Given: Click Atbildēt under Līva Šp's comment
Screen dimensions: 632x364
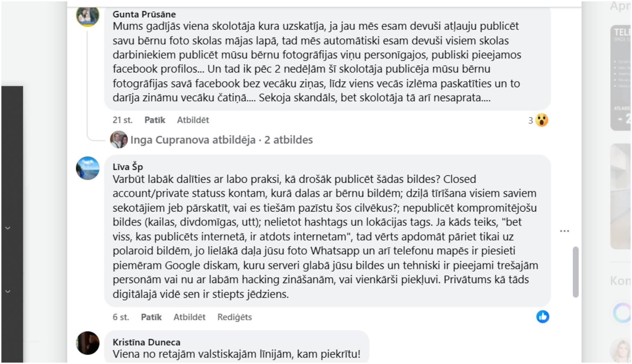Looking at the screenshot, I should pyautogui.click(x=189, y=317).
